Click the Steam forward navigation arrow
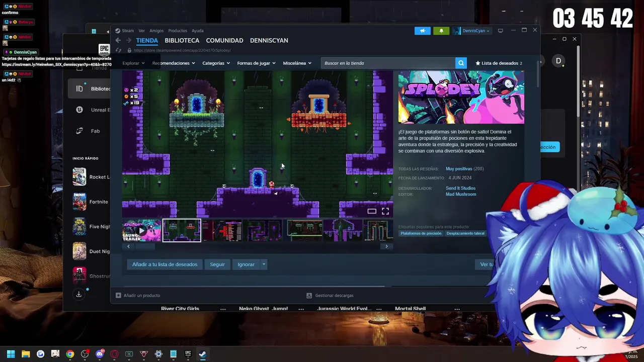Screen dimensions: 644x362 point(129,40)
